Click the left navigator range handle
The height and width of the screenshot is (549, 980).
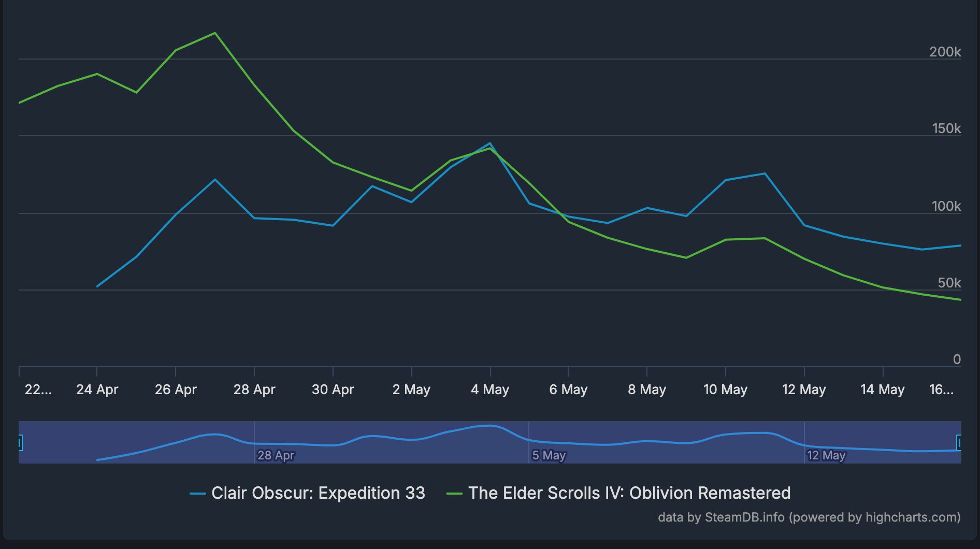[20, 443]
